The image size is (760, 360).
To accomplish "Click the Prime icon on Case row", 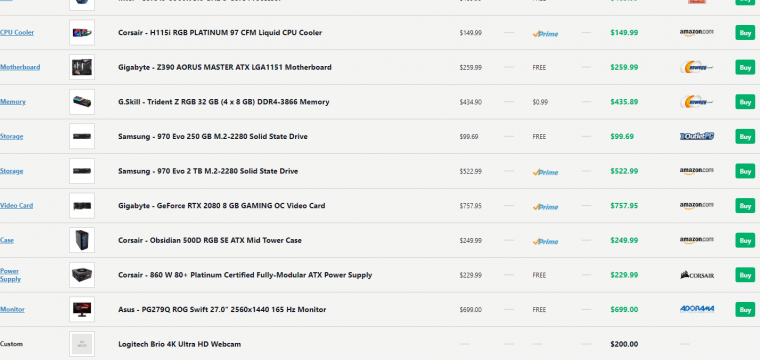I will 545,241.
